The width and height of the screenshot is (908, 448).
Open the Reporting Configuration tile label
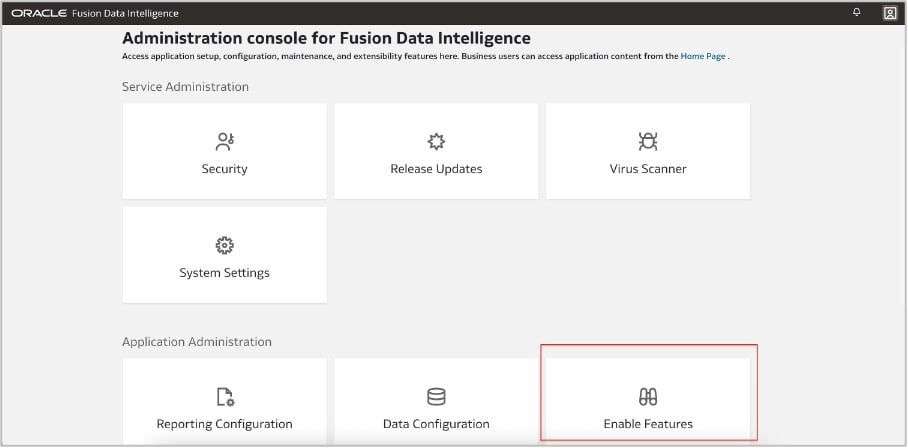224,424
